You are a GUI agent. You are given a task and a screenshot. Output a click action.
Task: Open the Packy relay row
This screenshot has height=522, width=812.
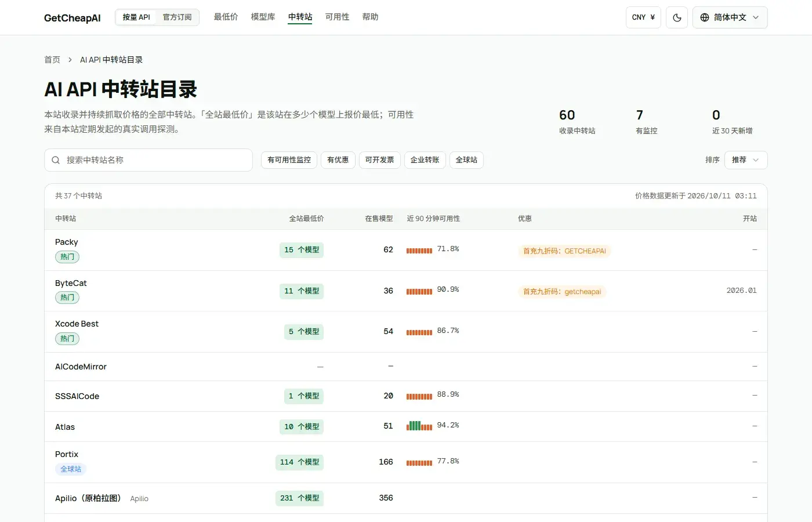[406, 250]
